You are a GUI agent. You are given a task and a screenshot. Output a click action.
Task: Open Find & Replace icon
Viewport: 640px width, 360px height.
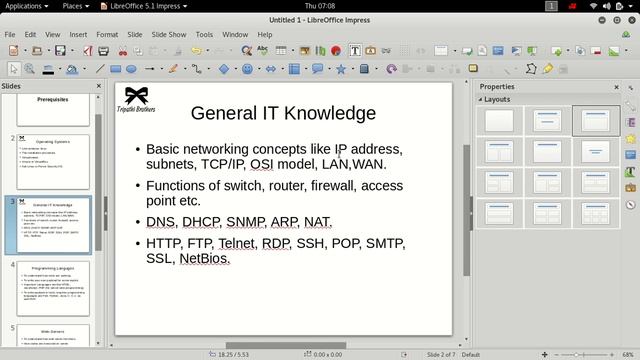point(246,51)
